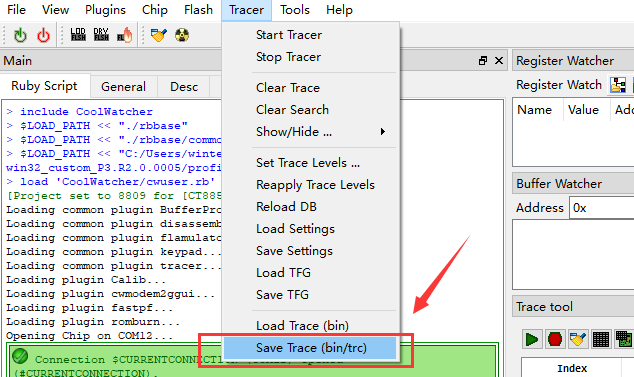Click the red power-off disconnect icon

[43, 35]
